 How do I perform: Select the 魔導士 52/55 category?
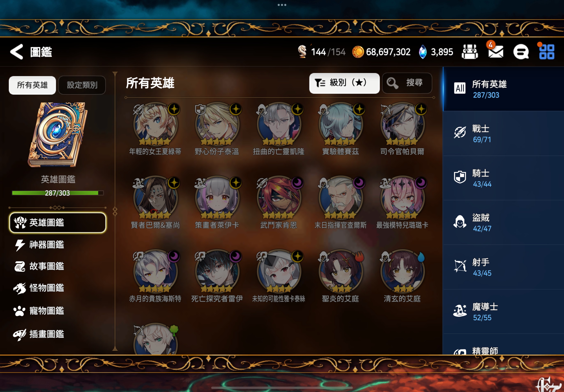tap(503, 312)
